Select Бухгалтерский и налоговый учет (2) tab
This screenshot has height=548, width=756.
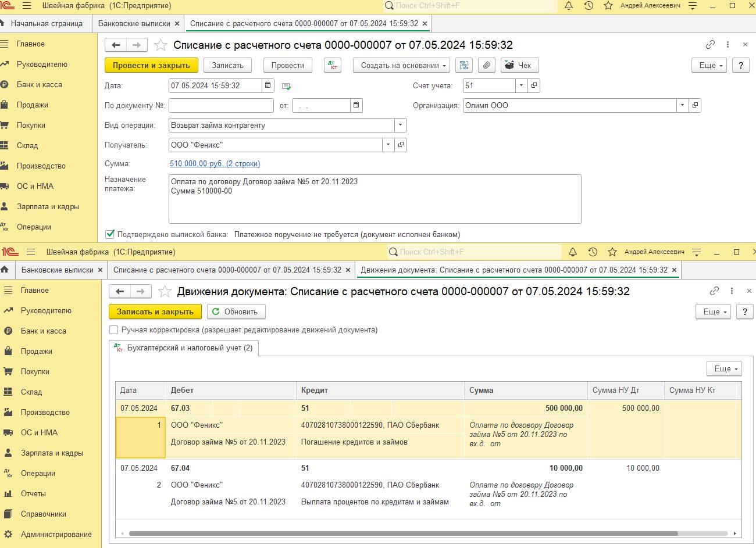184,348
